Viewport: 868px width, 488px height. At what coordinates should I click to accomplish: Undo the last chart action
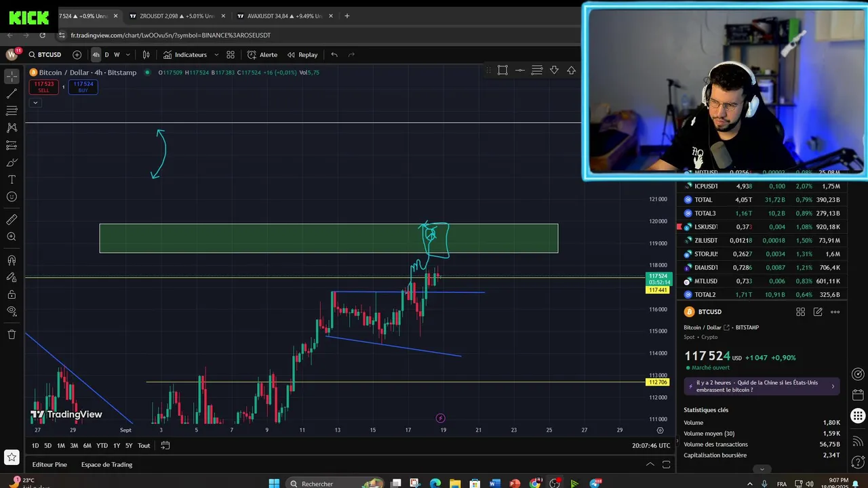coord(334,55)
